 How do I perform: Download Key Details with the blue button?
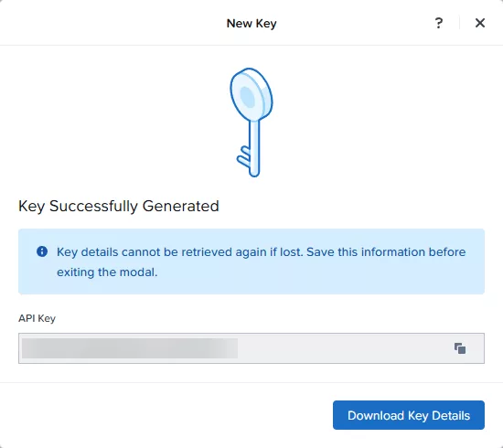click(x=409, y=415)
